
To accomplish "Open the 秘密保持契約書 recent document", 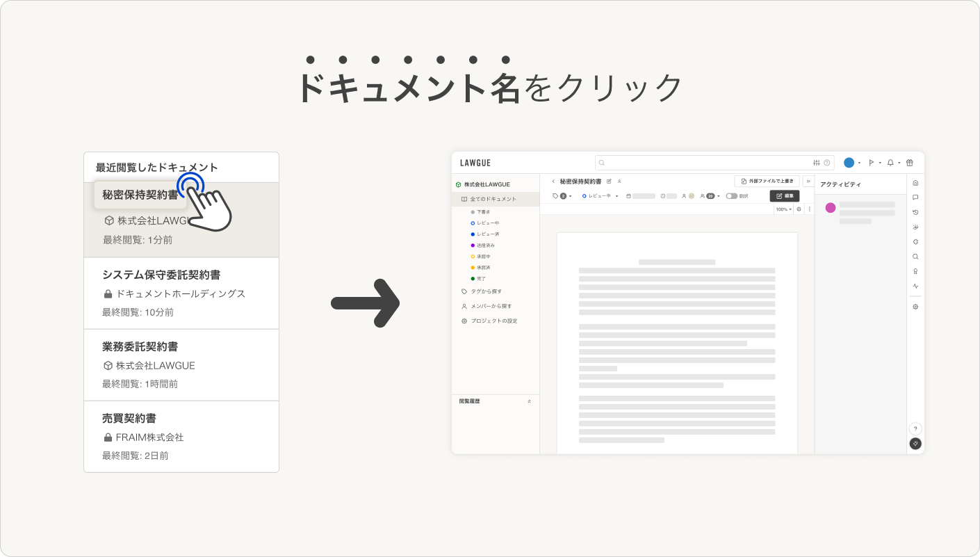I will pyautogui.click(x=140, y=195).
